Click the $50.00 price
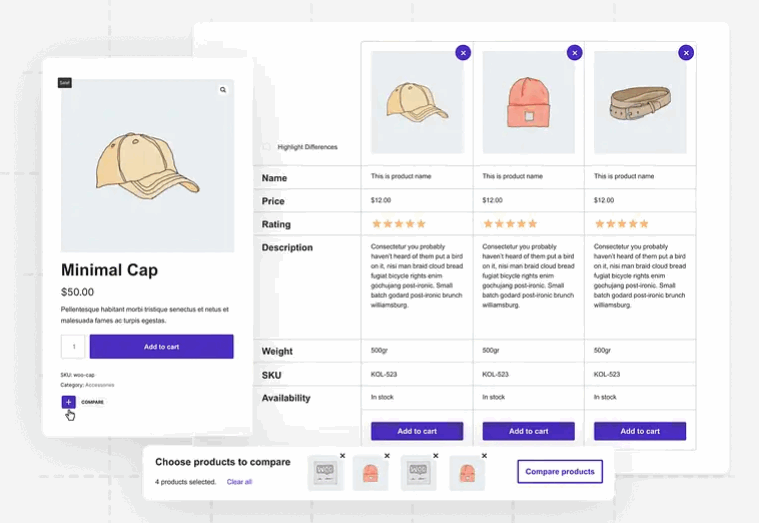759x523 pixels. [77, 292]
